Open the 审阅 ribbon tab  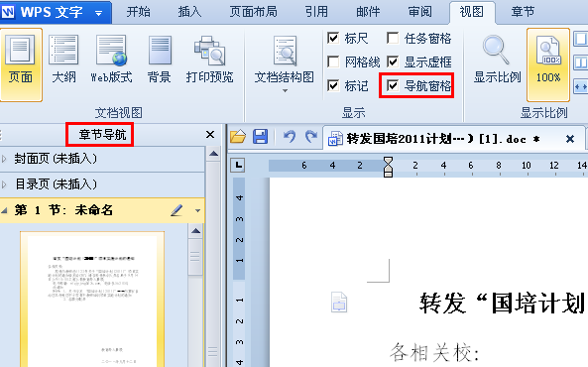419,12
